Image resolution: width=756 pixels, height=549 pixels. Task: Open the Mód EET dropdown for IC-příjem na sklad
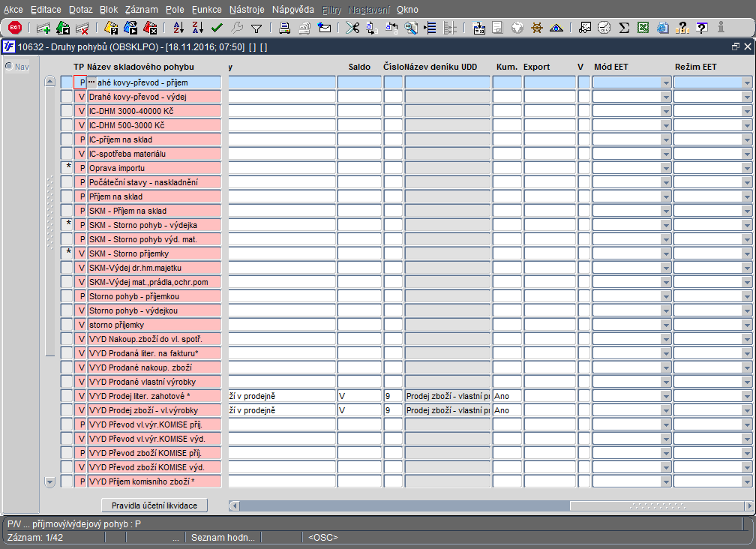click(x=666, y=139)
